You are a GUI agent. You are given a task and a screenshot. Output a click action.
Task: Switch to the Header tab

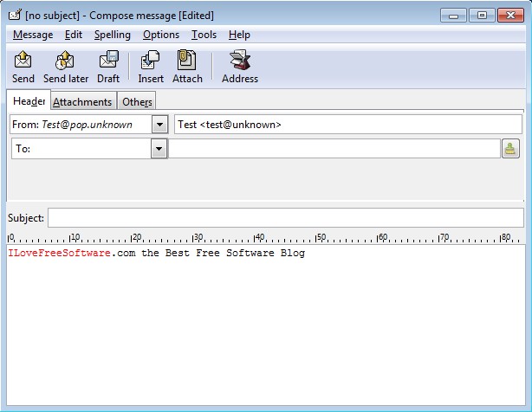pos(29,100)
